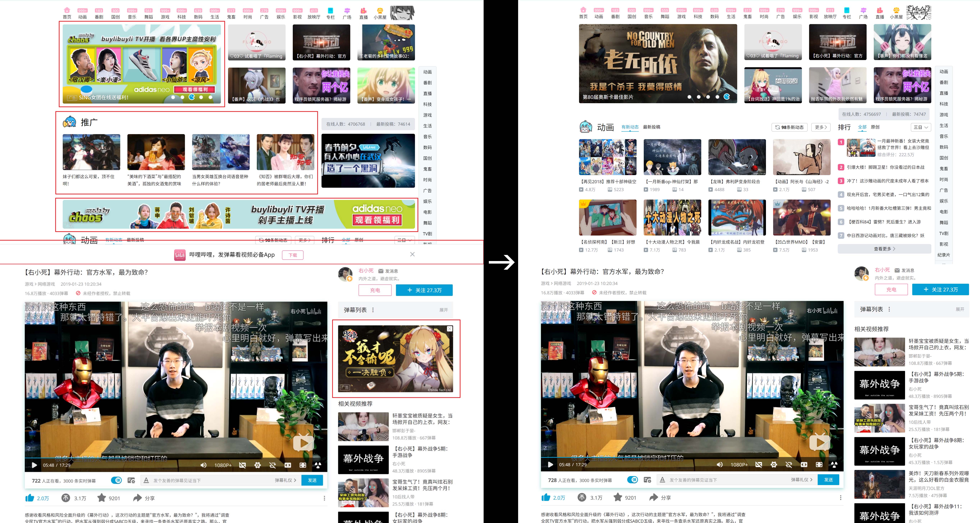Open the 1080P+ quality selector in 722-viewer player
The height and width of the screenshot is (523, 980).
pyautogui.click(x=222, y=465)
